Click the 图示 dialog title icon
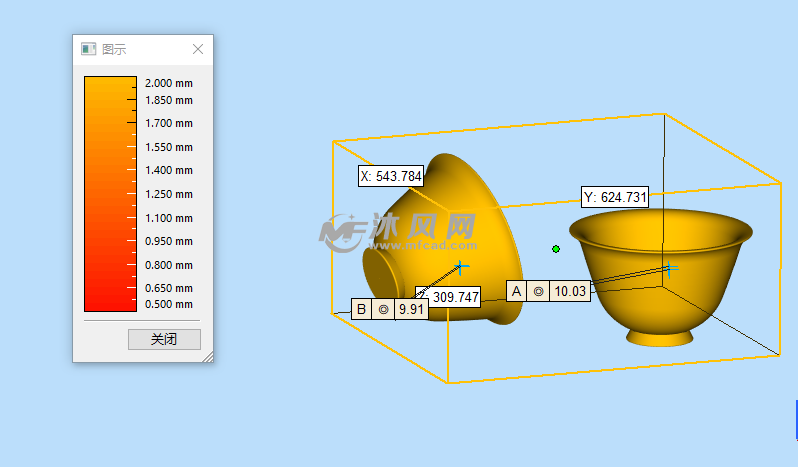This screenshot has width=798, height=467. (x=88, y=49)
